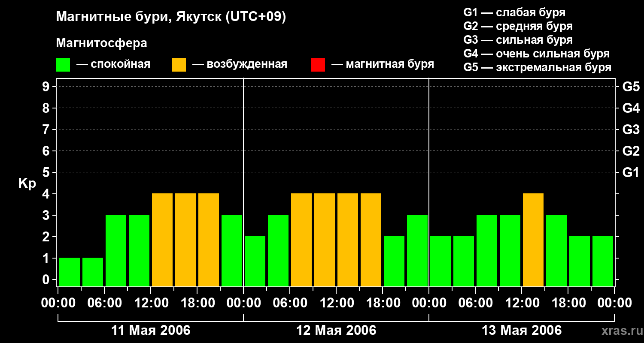The image size is (644, 343).
Task: Click the 12:00 tick label of 11 Мая
Action: [x=151, y=303]
